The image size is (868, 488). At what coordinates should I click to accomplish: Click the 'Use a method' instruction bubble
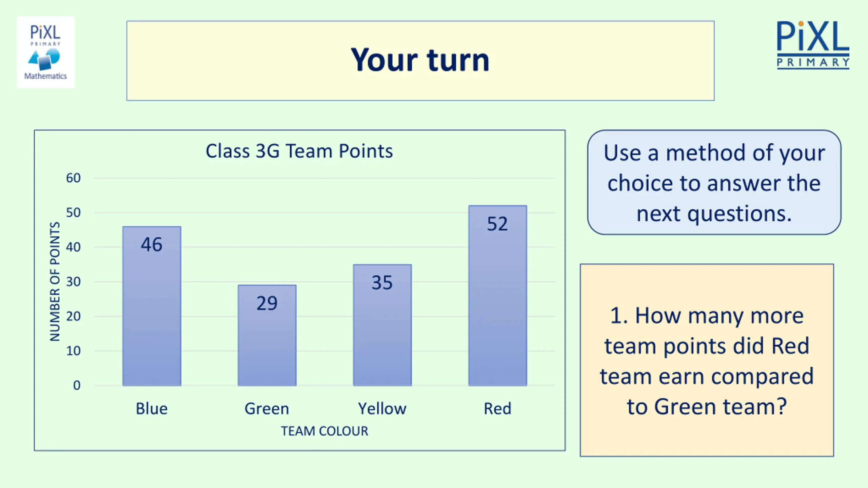[x=714, y=182]
